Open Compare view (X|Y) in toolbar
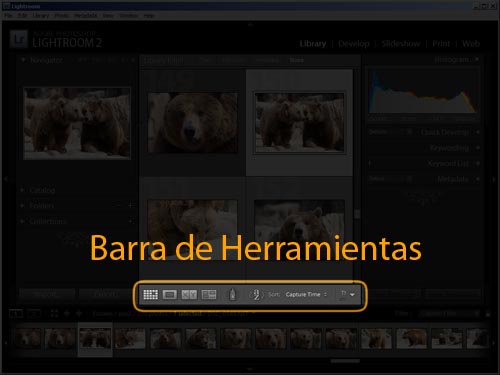Image resolution: width=500 pixels, height=375 pixels. point(189,295)
